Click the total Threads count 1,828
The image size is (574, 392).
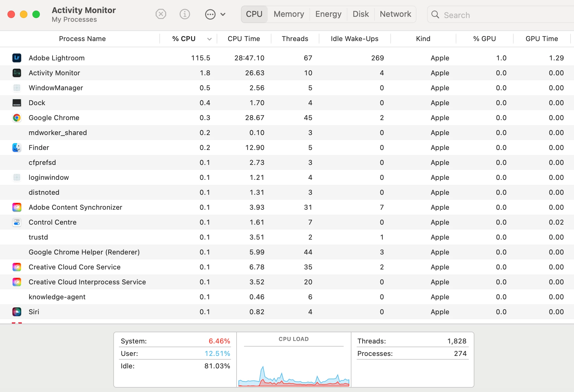click(x=457, y=341)
